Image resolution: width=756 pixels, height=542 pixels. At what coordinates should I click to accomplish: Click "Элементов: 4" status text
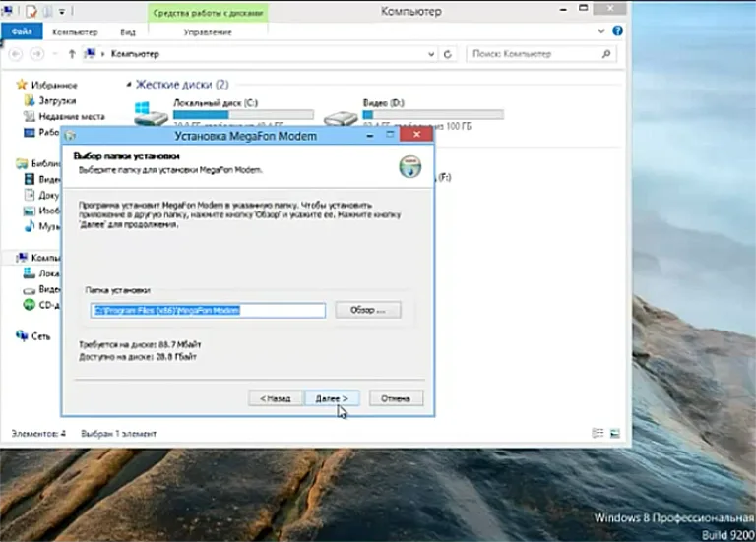[x=38, y=434]
